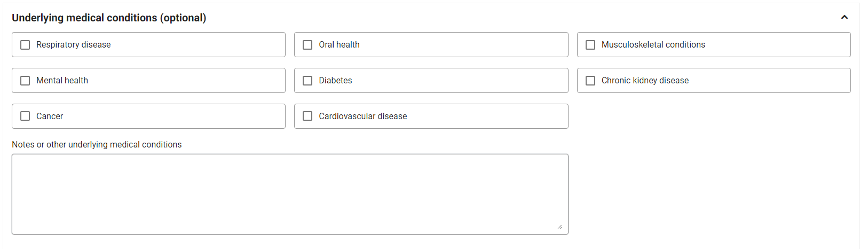Screen dimensions: 868x249
Task: Click the Notes or other underlying medical conditions label
Action: [x=97, y=144]
